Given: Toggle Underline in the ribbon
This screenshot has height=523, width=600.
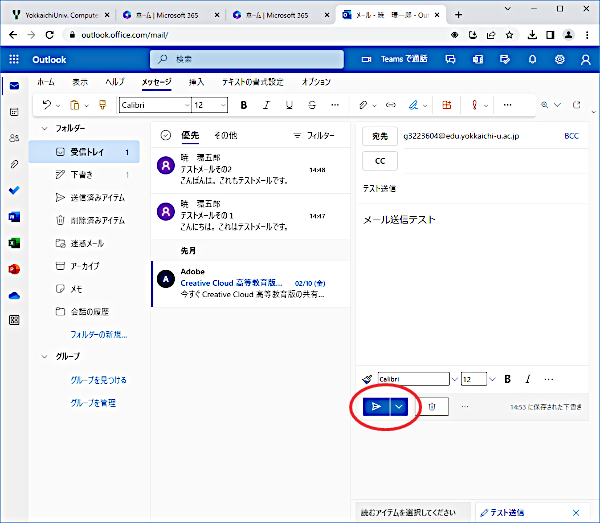Looking at the screenshot, I should (289, 105).
